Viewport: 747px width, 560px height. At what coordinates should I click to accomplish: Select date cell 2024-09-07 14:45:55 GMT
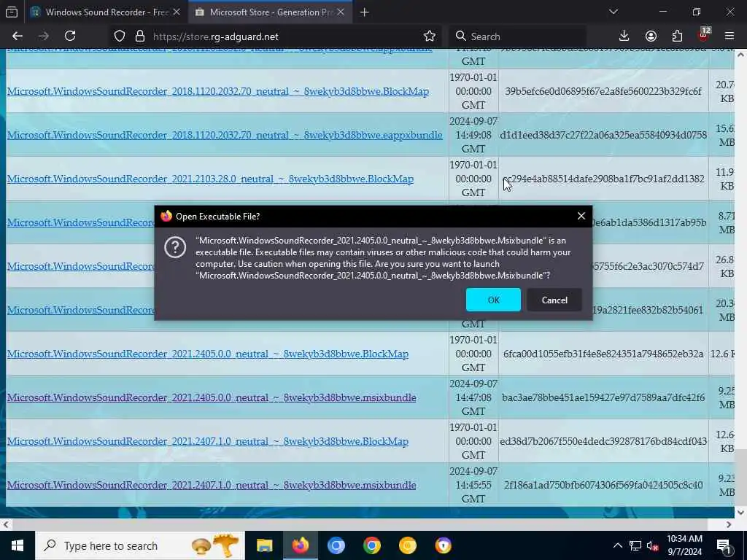[473, 485]
